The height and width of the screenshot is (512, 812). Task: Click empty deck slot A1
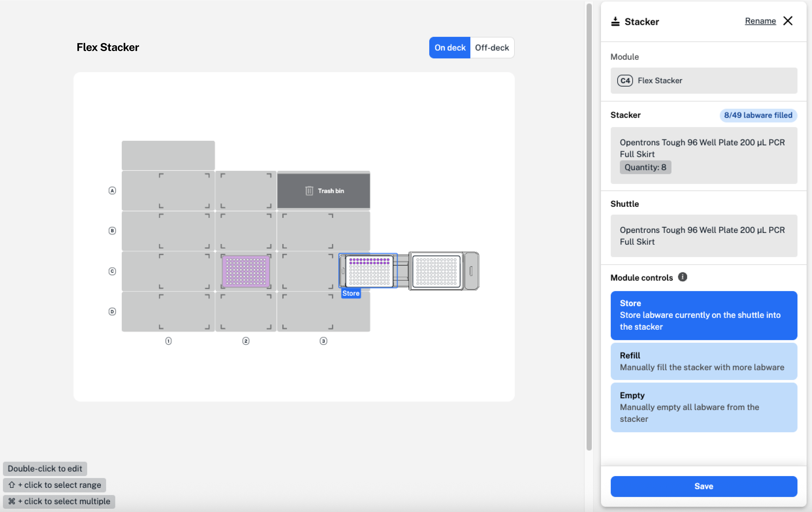point(168,191)
